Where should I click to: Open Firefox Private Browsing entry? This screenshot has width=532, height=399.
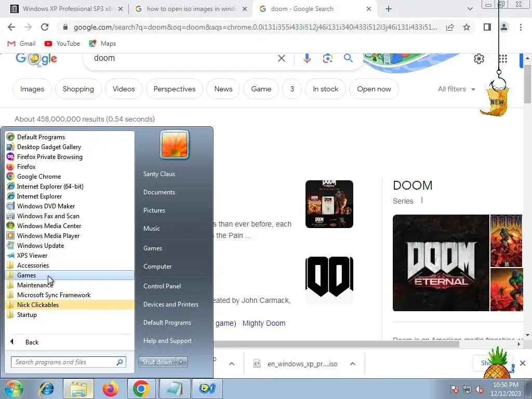[70, 157]
